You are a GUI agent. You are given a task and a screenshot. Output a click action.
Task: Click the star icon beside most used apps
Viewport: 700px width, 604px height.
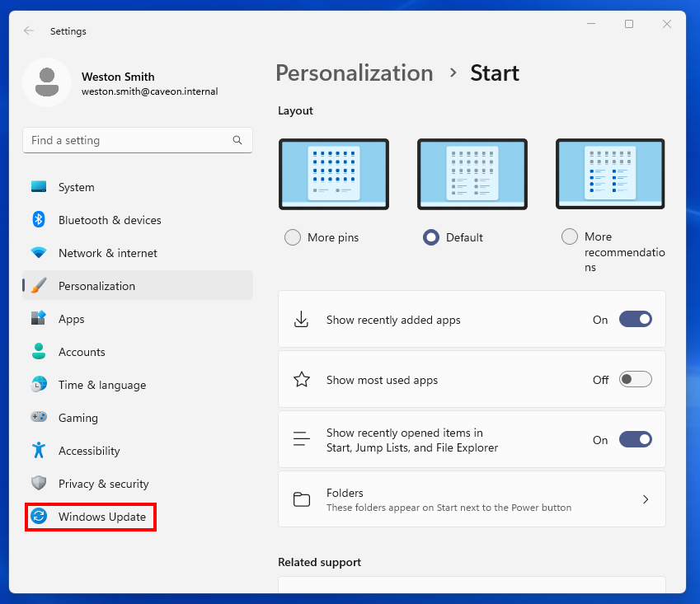[302, 380]
